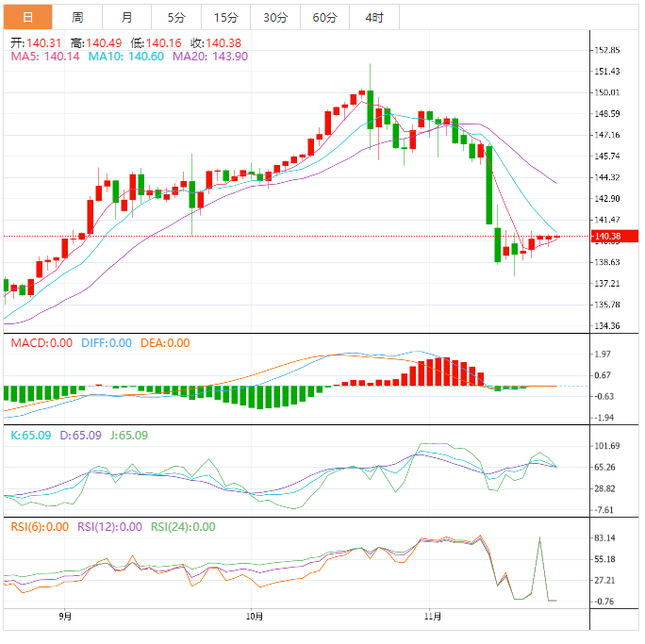Screen dimensions: 645x644
Task: Click the -0.76 RSI axis label
Action: point(604,602)
